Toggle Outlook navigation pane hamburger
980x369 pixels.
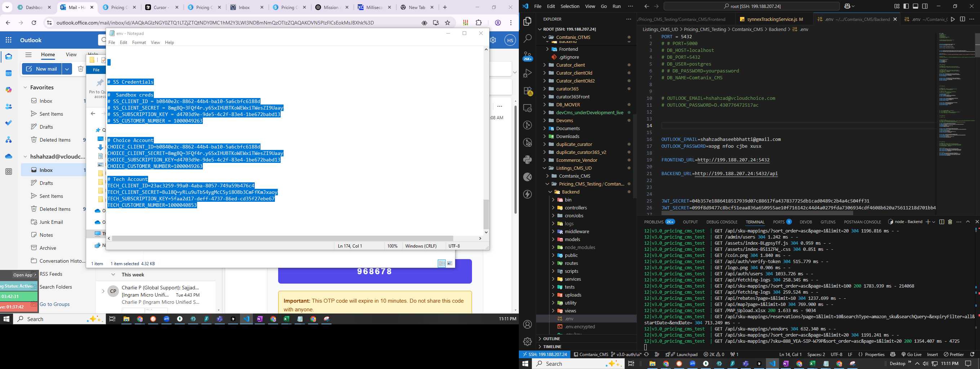28,54
